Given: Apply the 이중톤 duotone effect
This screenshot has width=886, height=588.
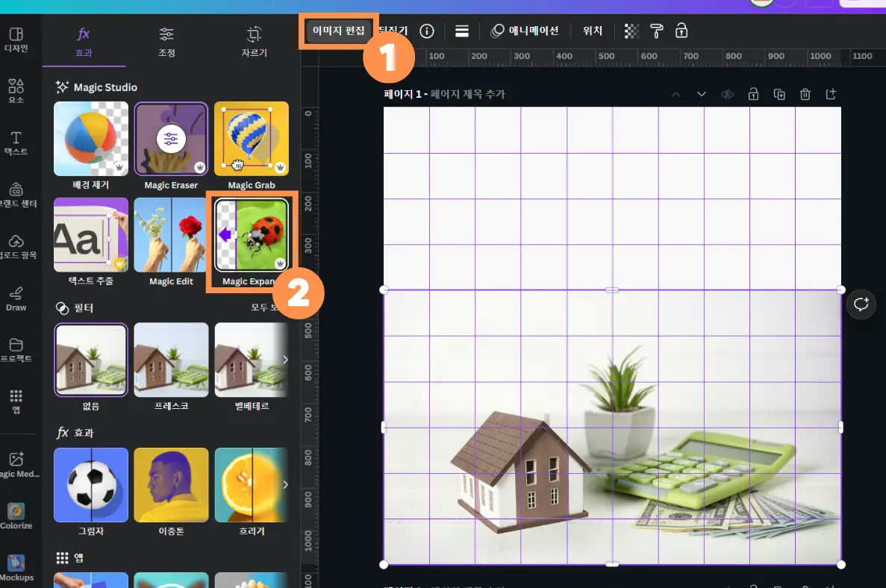Looking at the screenshot, I should 171,485.
